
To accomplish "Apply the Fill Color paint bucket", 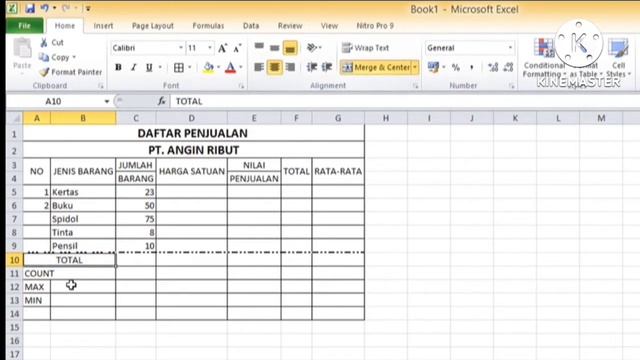I will tap(208, 67).
